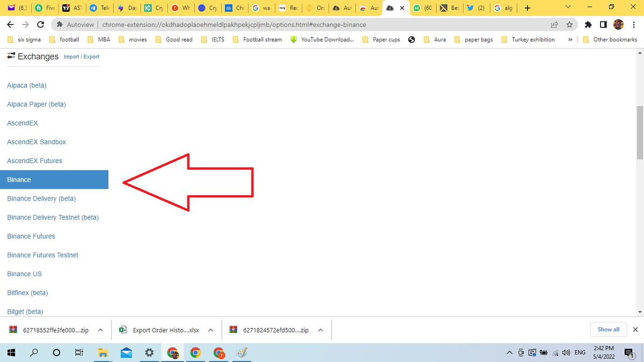Click the browser back arrow
Viewport: 644px width, 362px height.
pos(10,25)
